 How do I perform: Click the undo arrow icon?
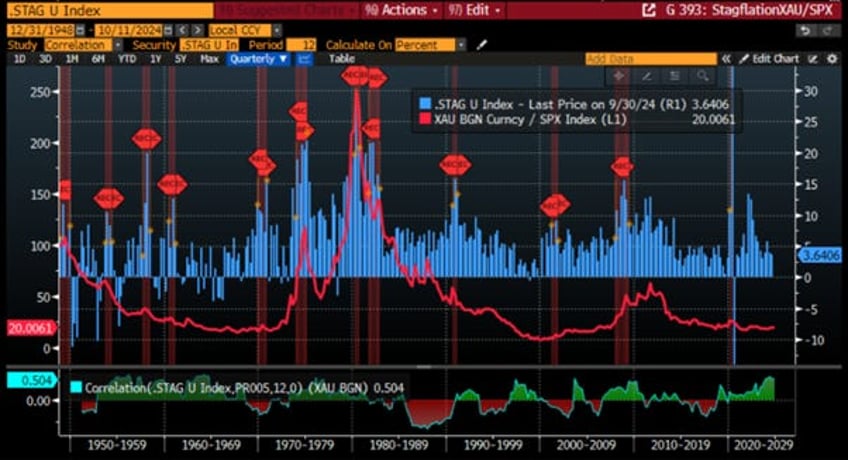click(806, 31)
